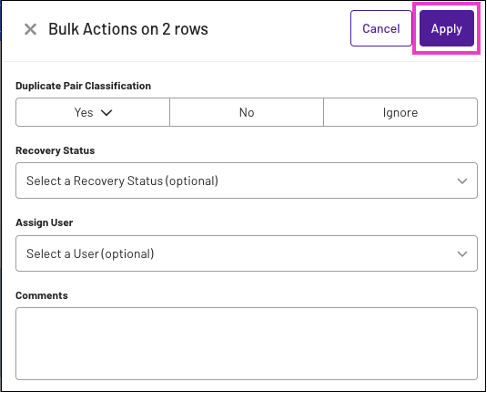Apply the bulk actions
The image size is (487, 393).
446,28
